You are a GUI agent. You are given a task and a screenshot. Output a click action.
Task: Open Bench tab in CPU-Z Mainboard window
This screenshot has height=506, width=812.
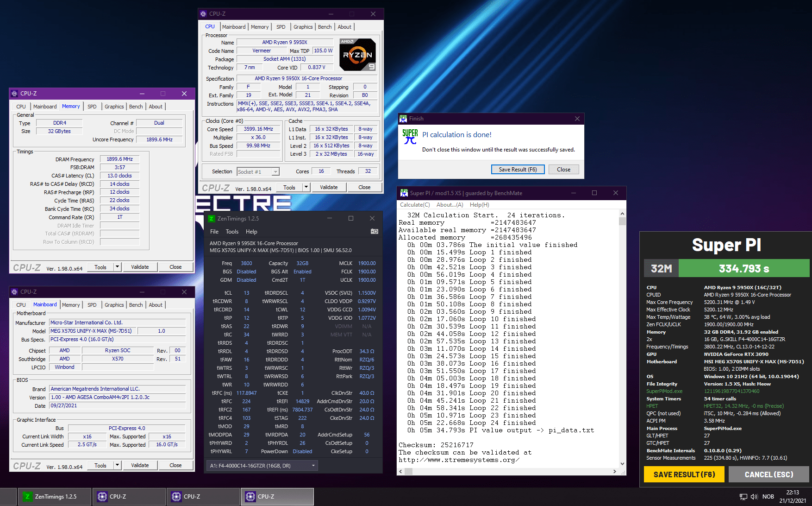point(136,305)
